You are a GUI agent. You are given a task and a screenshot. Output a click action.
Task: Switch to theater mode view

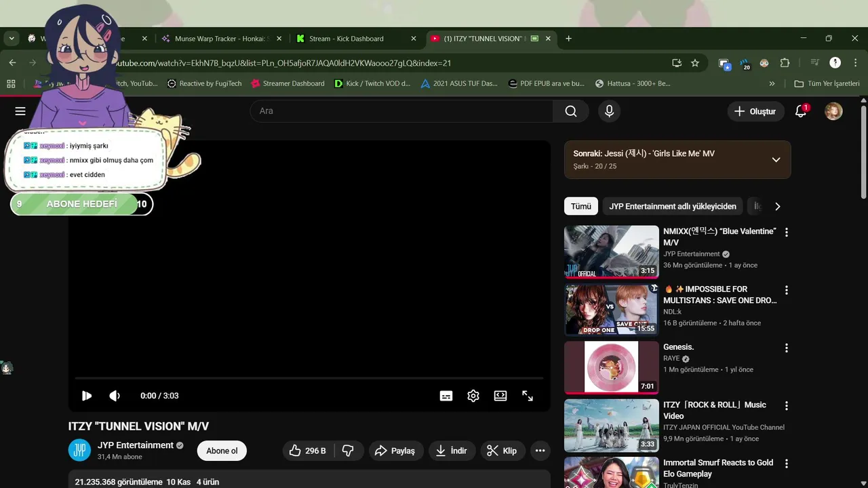tap(500, 396)
